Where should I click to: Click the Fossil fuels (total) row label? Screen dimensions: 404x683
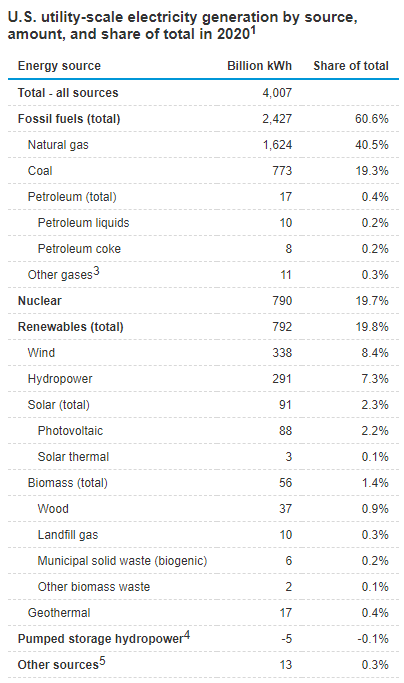[69, 119]
